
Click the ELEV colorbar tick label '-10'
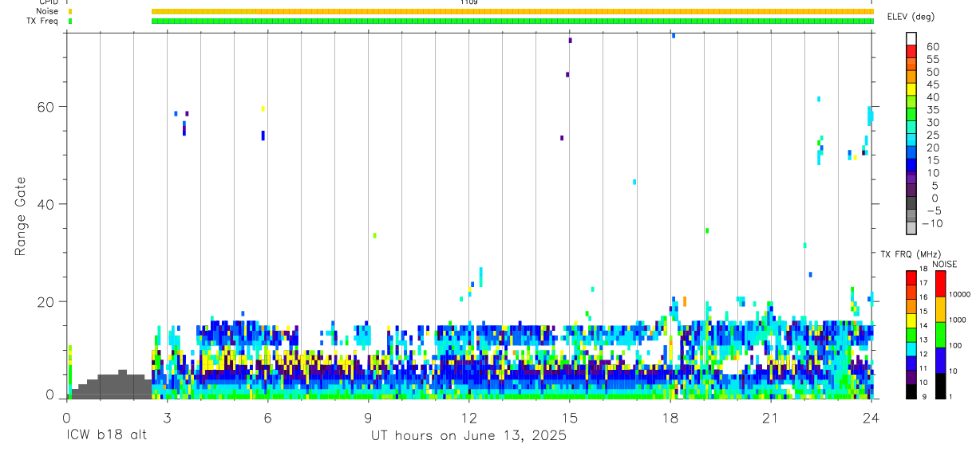pyautogui.click(x=932, y=223)
